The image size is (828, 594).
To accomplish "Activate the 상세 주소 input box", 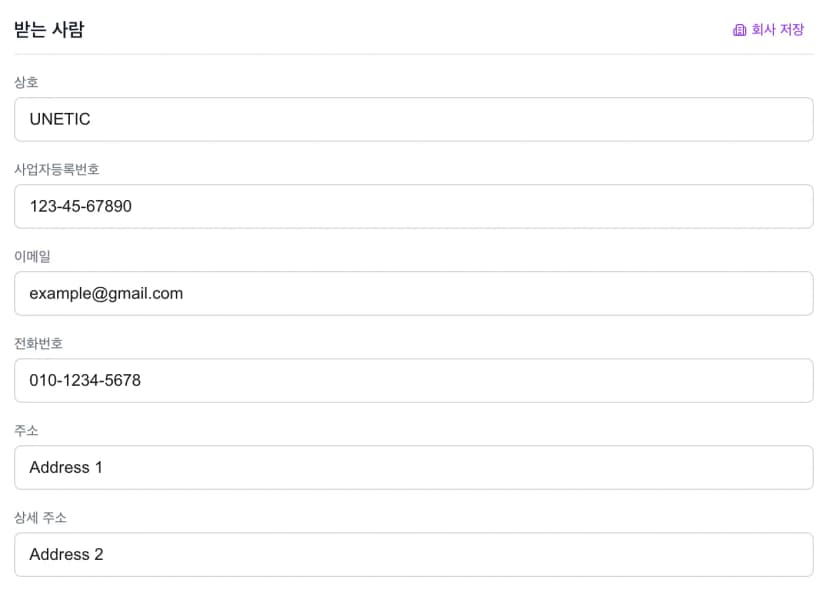I will 414,554.
